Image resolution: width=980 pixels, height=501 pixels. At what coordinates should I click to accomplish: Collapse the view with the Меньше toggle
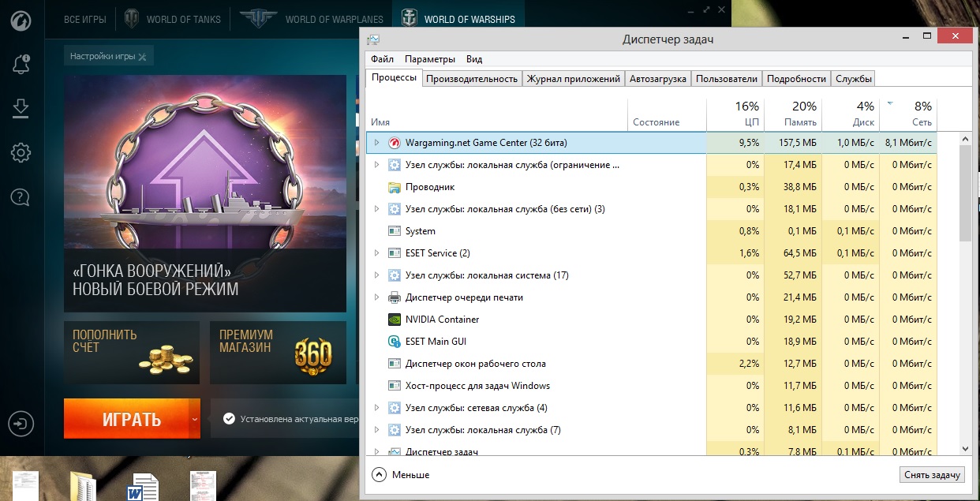pyautogui.click(x=401, y=475)
